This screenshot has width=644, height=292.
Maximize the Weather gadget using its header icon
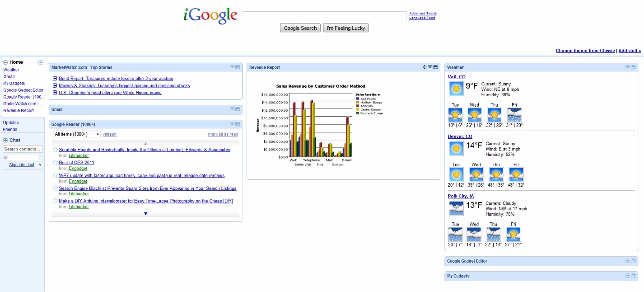(x=634, y=67)
